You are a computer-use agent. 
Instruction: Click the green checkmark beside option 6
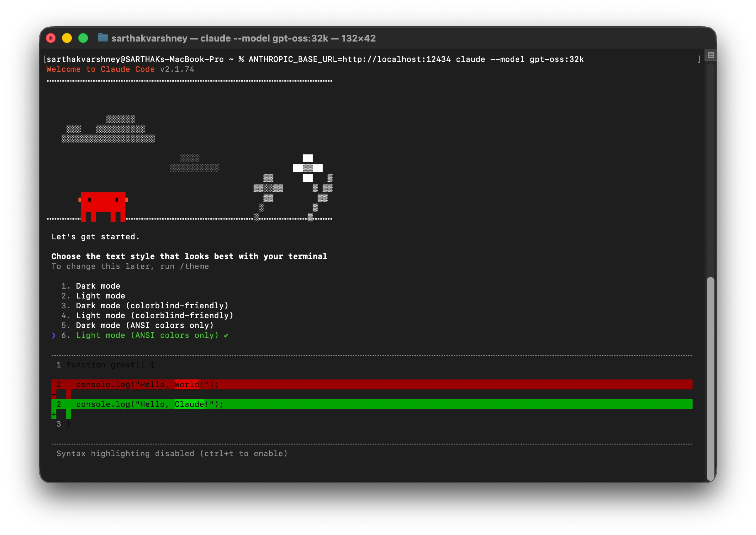coord(226,335)
